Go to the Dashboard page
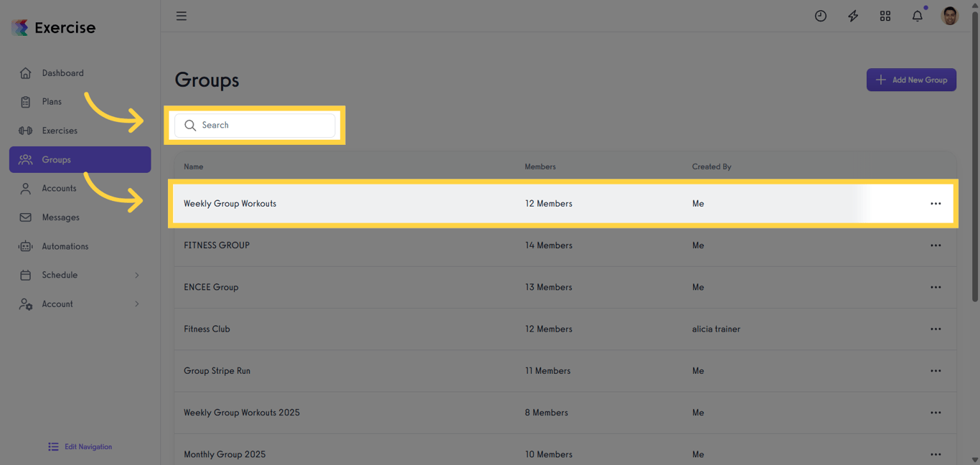Viewport: 980px width, 465px height. (x=63, y=72)
